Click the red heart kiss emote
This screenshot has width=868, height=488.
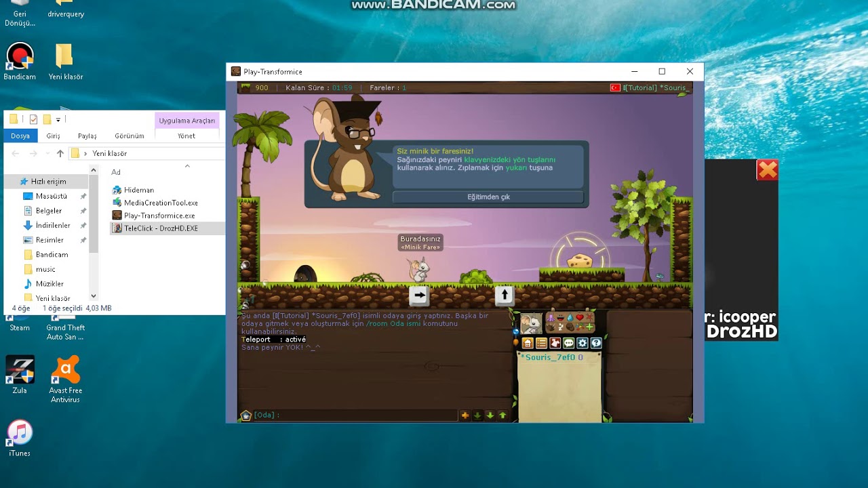580,317
